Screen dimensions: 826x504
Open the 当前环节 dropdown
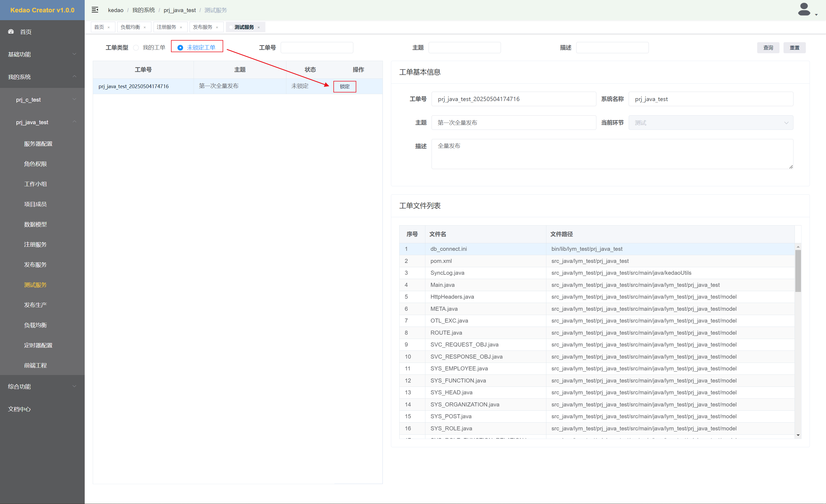pyautogui.click(x=710, y=123)
